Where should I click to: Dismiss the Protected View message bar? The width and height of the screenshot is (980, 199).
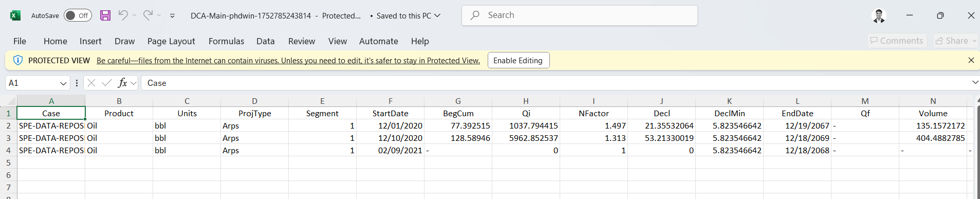click(x=971, y=60)
